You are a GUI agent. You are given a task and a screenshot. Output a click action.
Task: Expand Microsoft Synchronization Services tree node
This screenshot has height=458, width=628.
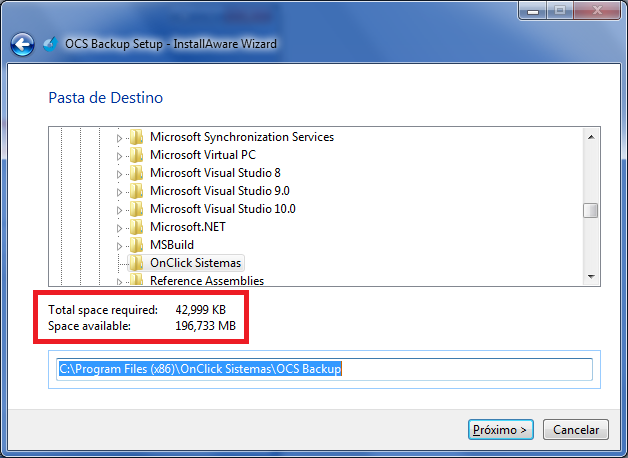click(x=119, y=138)
